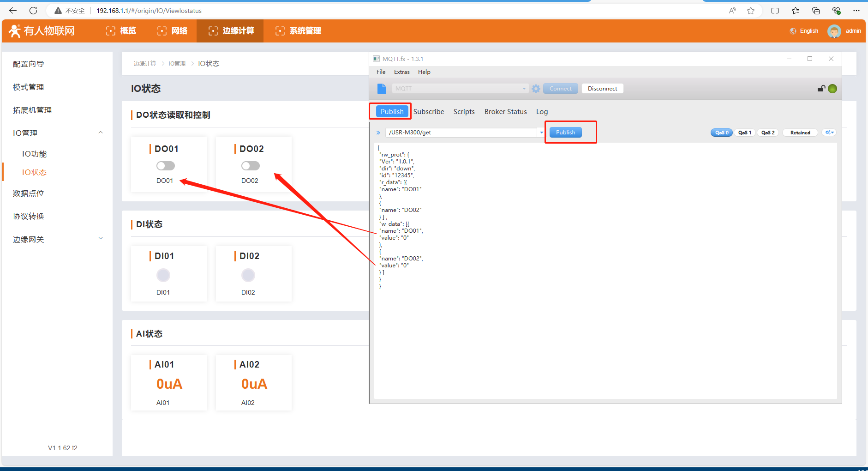This screenshot has height=471, width=868.
Task: Open 数据点位 in the sidebar
Action: pyautogui.click(x=29, y=193)
